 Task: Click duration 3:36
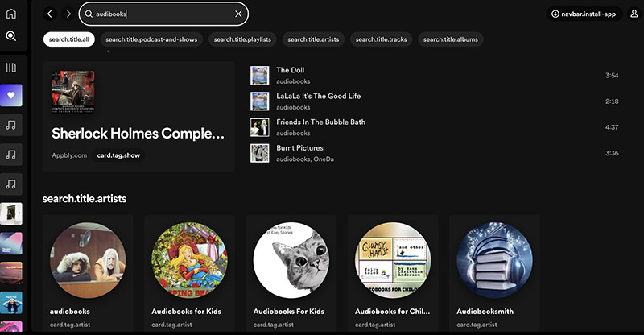coord(612,153)
